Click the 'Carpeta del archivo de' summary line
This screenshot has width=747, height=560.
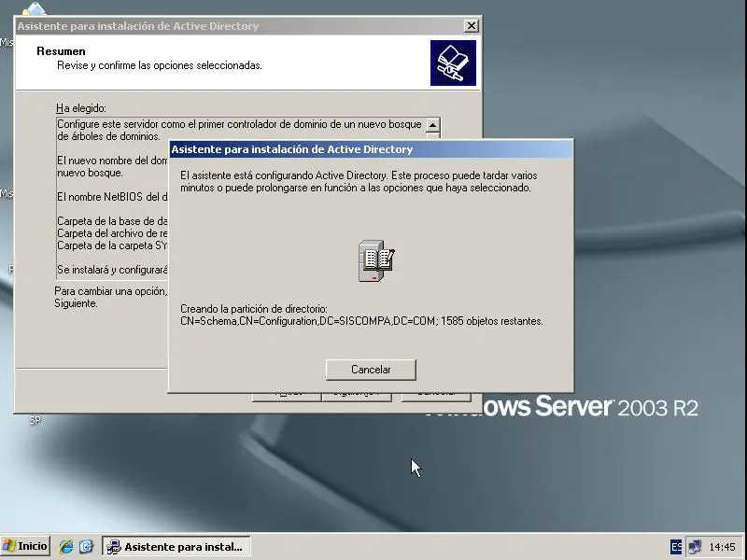112,233
